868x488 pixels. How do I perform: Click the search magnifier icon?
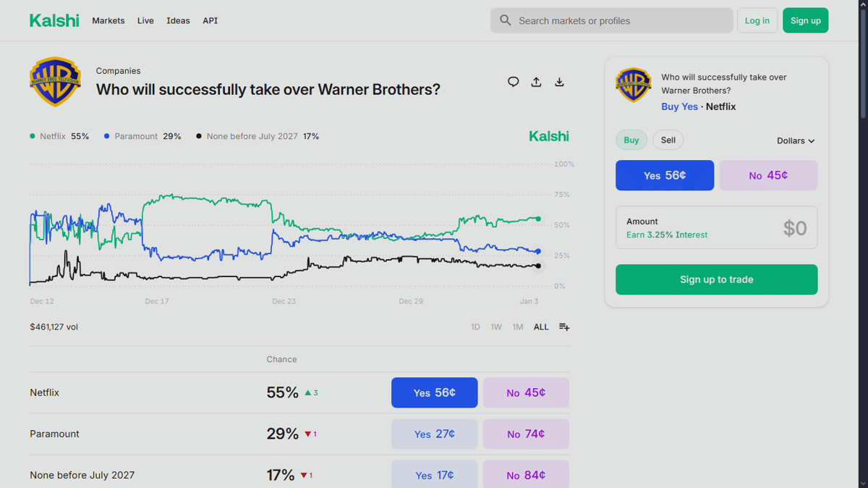click(506, 20)
